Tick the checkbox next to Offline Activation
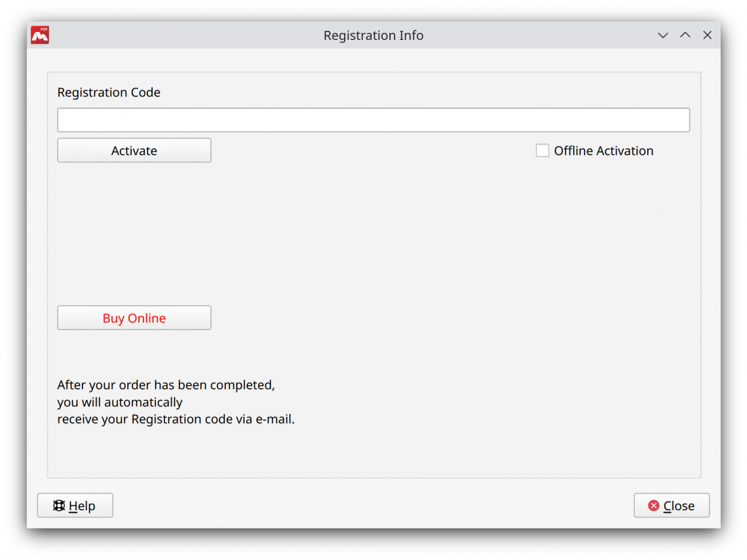This screenshot has height=560, width=747. (543, 150)
